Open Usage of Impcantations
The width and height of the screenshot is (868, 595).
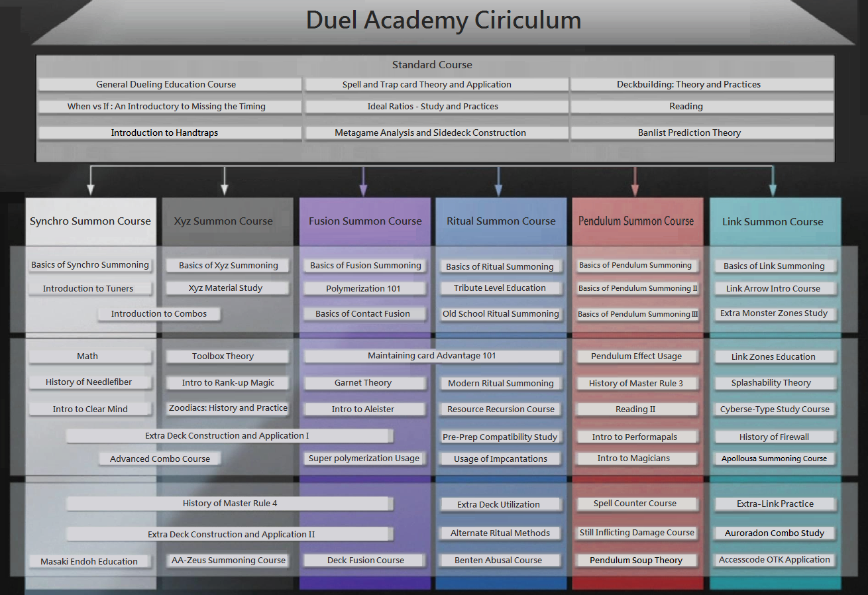501,459
